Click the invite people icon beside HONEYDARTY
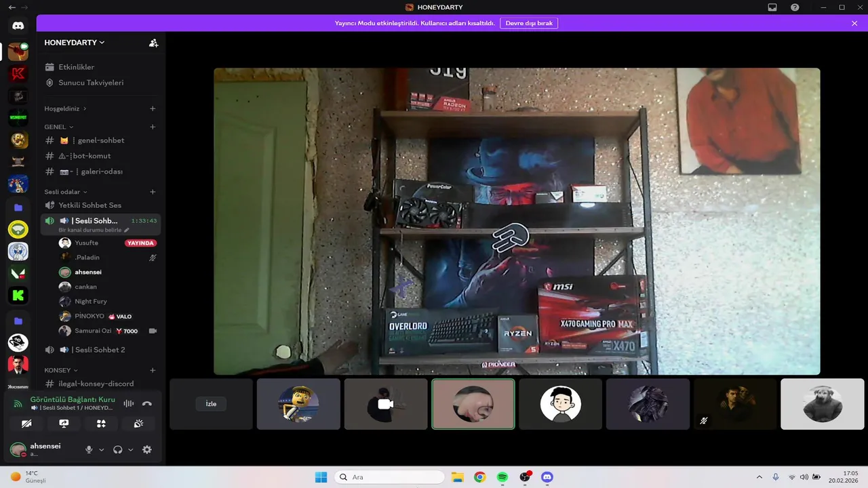 click(x=153, y=43)
